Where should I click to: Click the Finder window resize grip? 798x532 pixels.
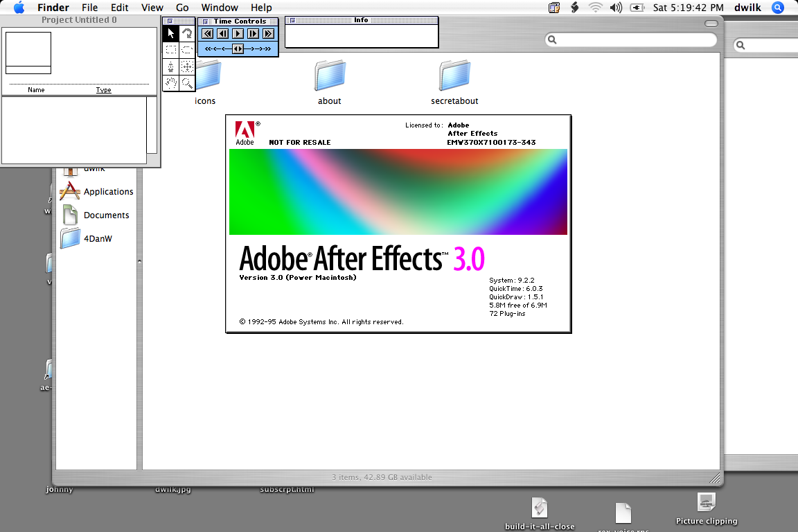(x=715, y=477)
